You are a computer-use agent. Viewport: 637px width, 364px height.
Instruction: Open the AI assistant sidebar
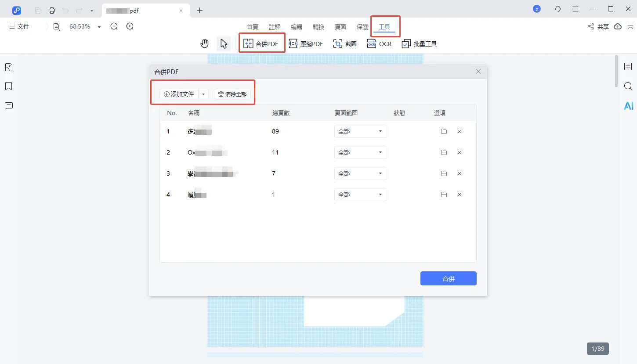point(628,105)
